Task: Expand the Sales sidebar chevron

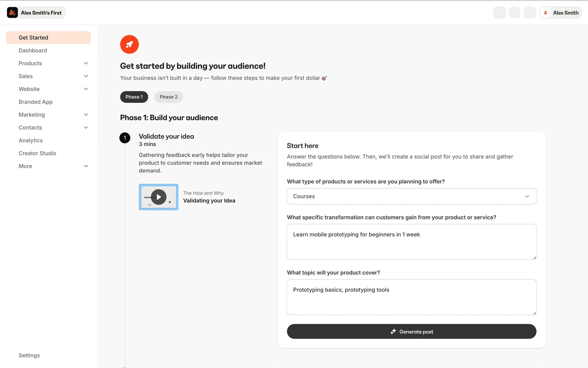Action: [x=86, y=76]
